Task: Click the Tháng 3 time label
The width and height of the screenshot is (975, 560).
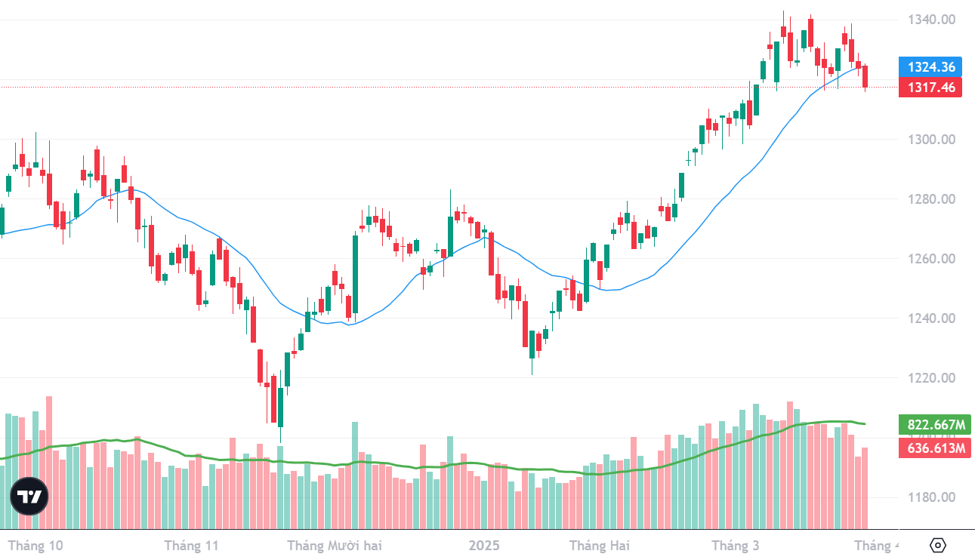Action: coord(736,546)
